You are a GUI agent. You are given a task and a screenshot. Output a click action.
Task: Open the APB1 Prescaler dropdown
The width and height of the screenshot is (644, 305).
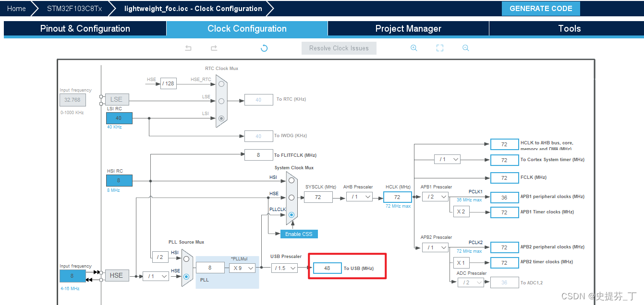point(435,197)
